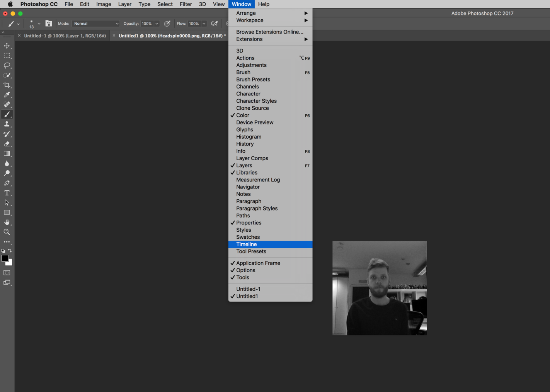The image size is (550, 392).
Task: Select the Move tool
Action: click(7, 46)
